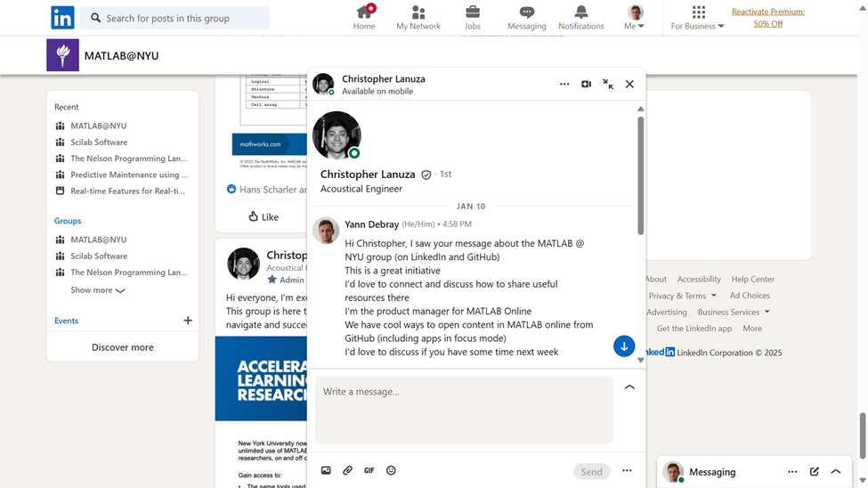Open the GIF picker in chat
Screen dimensions: 868x488
pyautogui.click(x=369, y=471)
